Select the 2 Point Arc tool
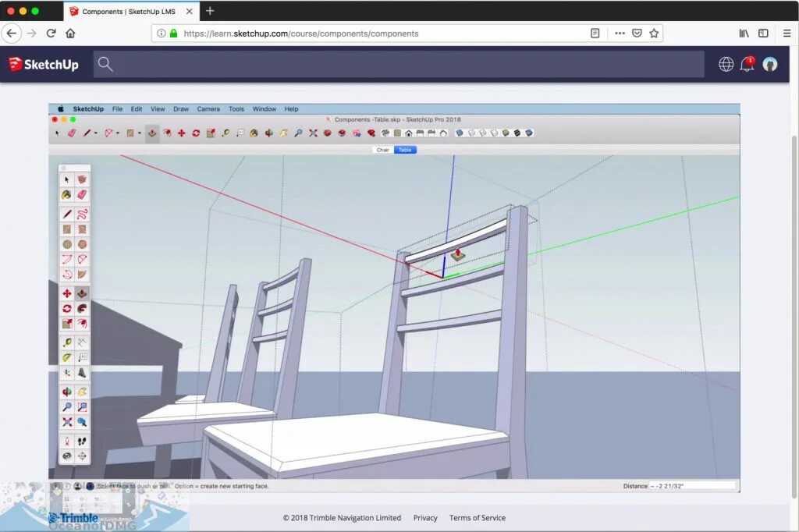Screen dimensions: 799x532 [81, 260]
